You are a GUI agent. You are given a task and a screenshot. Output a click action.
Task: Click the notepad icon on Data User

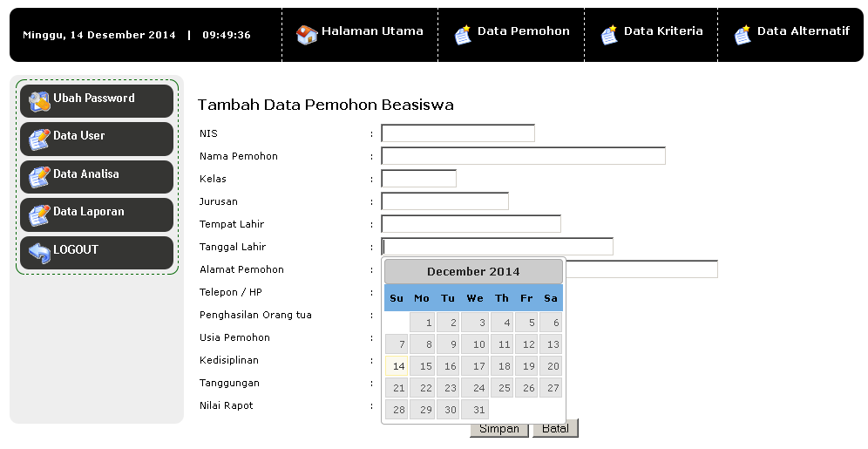point(39,139)
